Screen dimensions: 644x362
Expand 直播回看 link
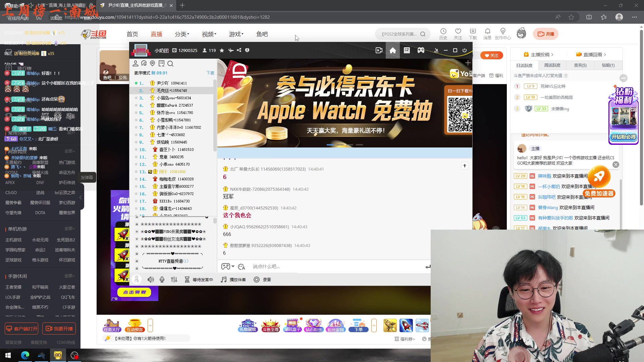coord(591,55)
